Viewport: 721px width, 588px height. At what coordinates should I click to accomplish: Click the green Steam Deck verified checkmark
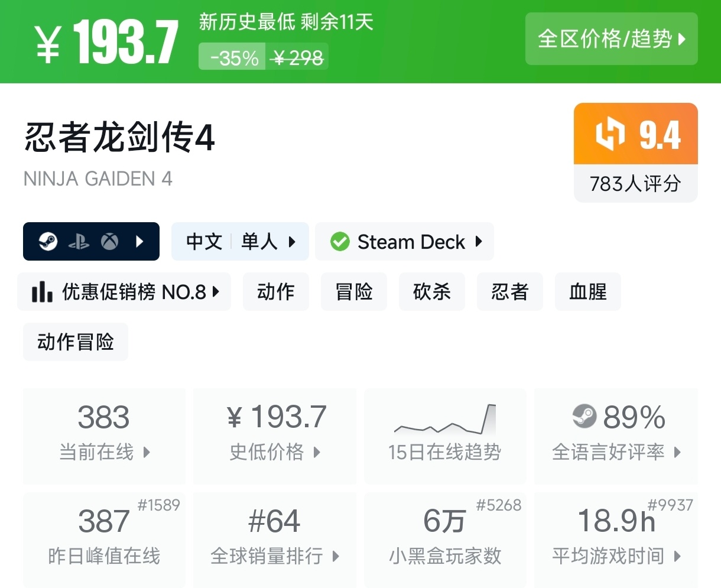click(340, 241)
